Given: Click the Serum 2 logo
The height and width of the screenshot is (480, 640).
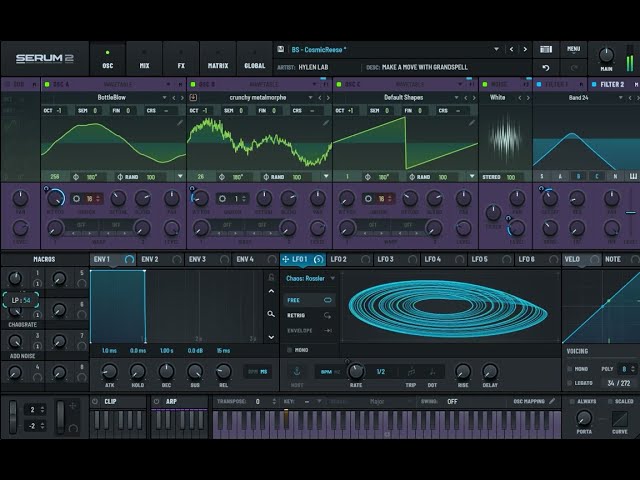Looking at the screenshot, I should click(x=44, y=58).
